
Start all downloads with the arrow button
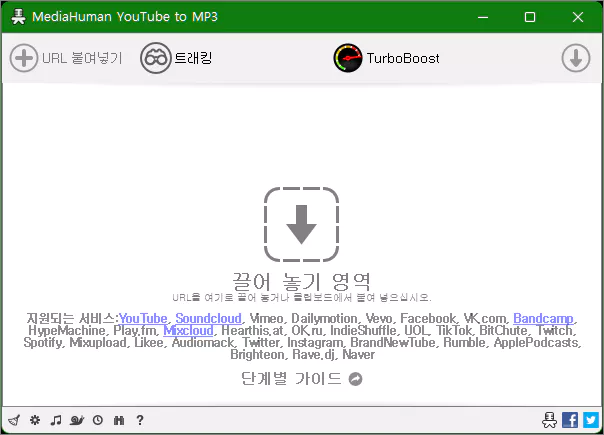tap(575, 58)
